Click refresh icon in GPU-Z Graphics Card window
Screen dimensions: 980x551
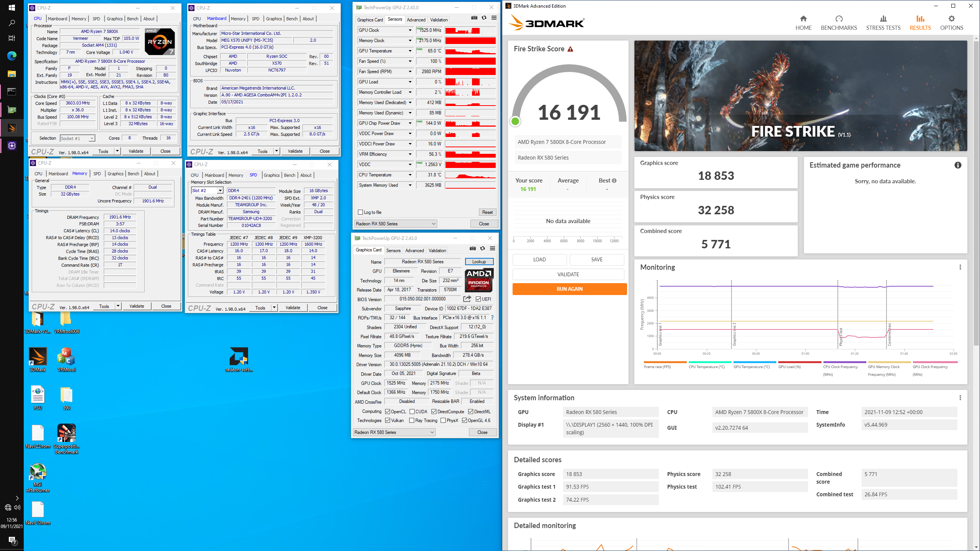[482, 248]
